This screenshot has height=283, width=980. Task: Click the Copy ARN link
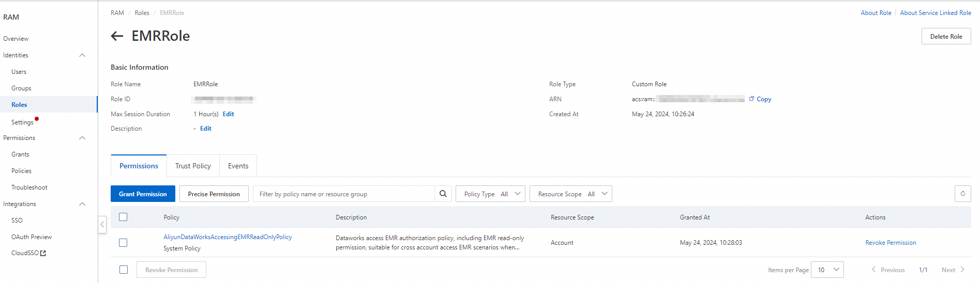click(x=764, y=99)
